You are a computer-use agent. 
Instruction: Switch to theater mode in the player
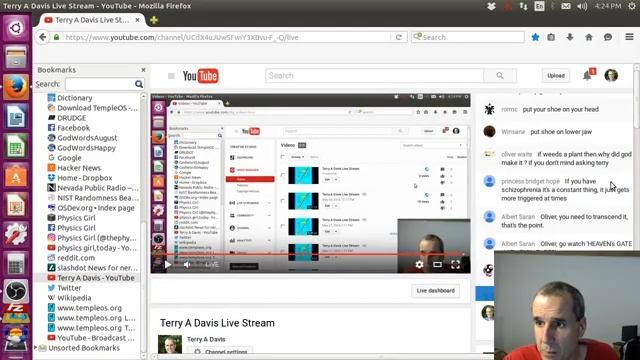437,264
